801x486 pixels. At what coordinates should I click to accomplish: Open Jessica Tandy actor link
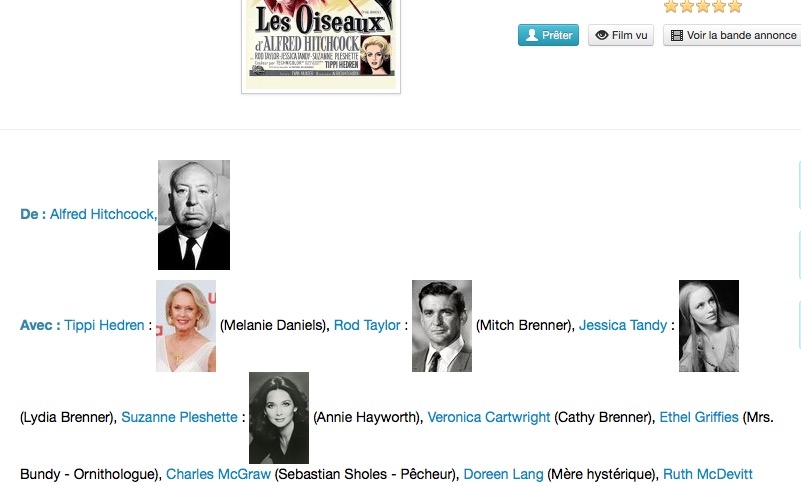623,325
